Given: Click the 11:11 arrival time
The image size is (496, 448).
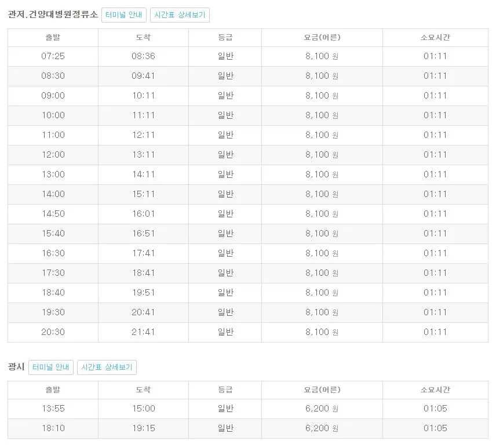Looking at the screenshot, I should (143, 115).
